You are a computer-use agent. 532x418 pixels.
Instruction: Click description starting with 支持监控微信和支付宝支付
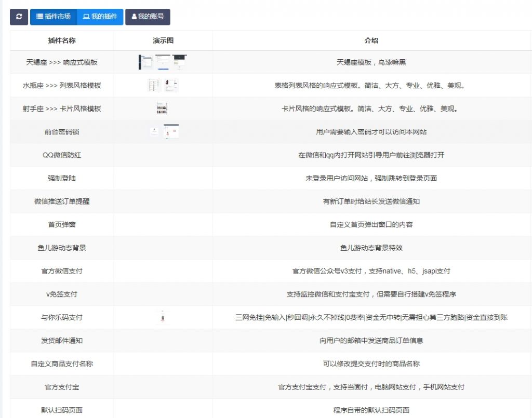371,294
